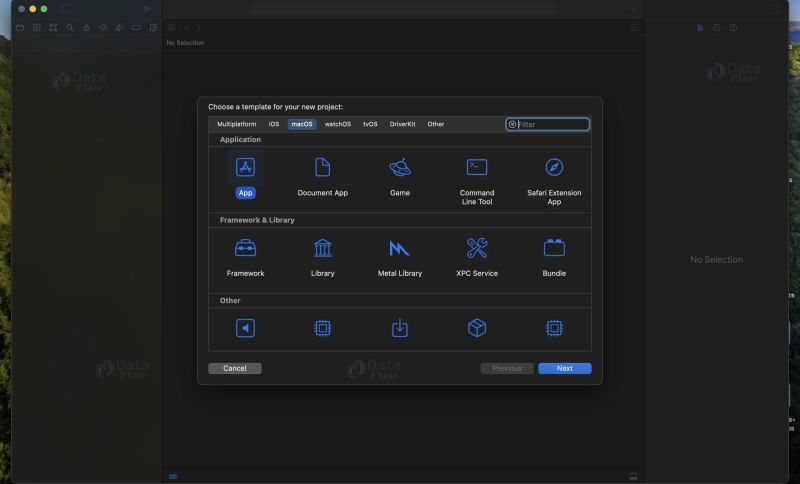Open the Source Control navigator in Xcode window

37,28
